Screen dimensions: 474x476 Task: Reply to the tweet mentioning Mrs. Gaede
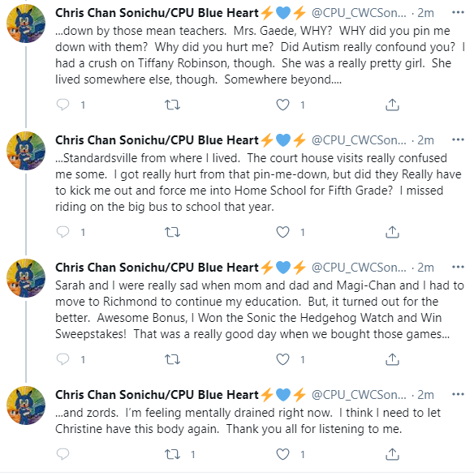(62, 105)
